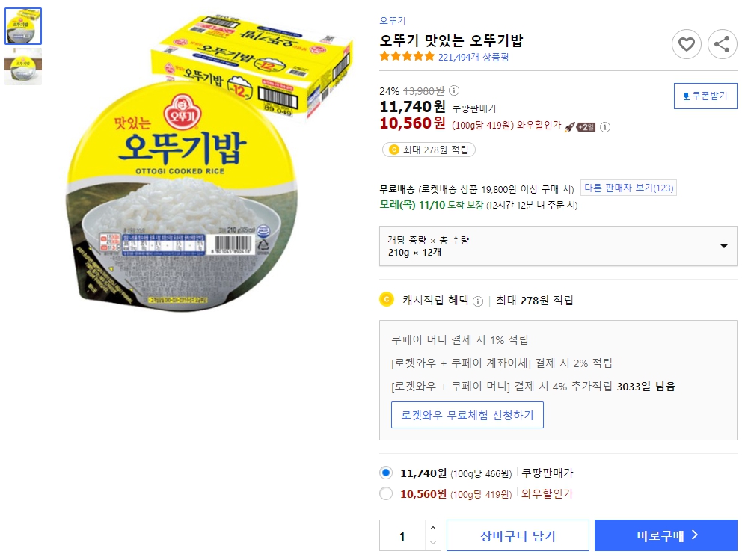The image size is (745, 560).
Task: Select the 11,740원 쿠팡판매가 radio option
Action: (386, 473)
